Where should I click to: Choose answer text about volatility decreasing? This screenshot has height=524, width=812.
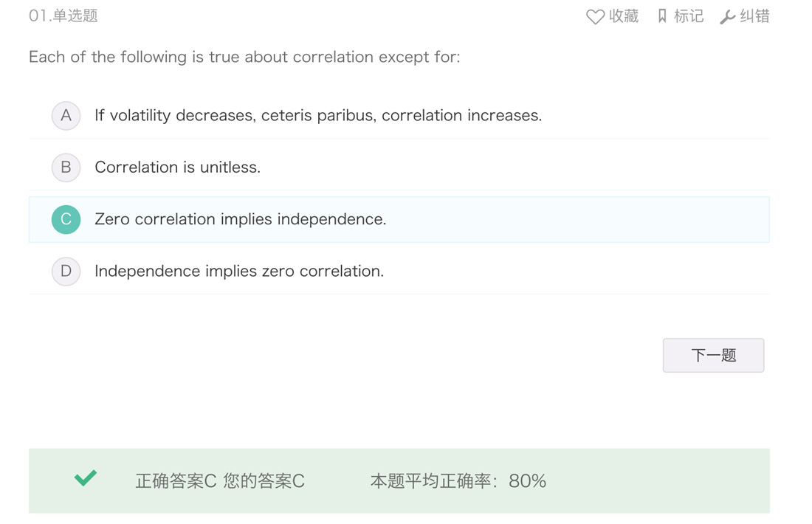(x=318, y=115)
